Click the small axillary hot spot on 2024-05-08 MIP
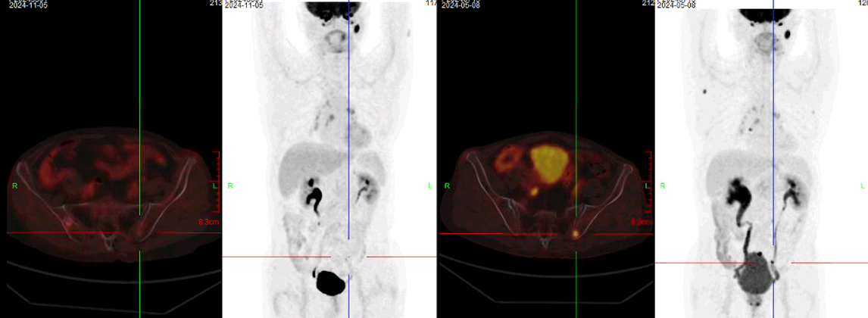This screenshot has height=318, width=868. point(705,89)
